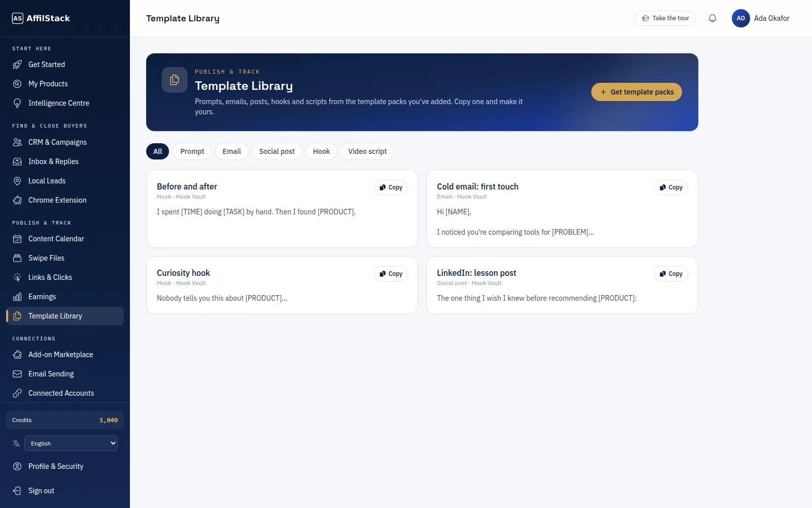The image size is (812, 508).
Task: Click the Inbox & Replies tray icon
Action: [17, 162]
